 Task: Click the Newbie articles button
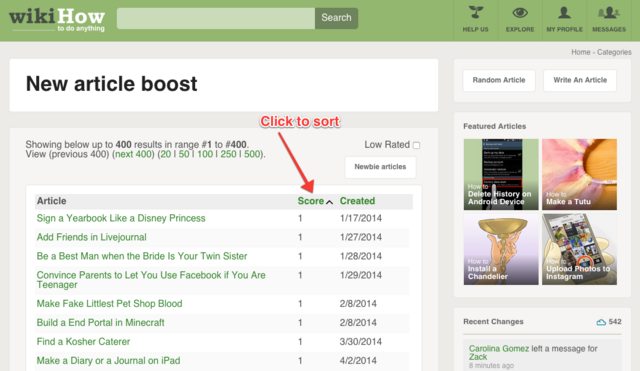380,167
